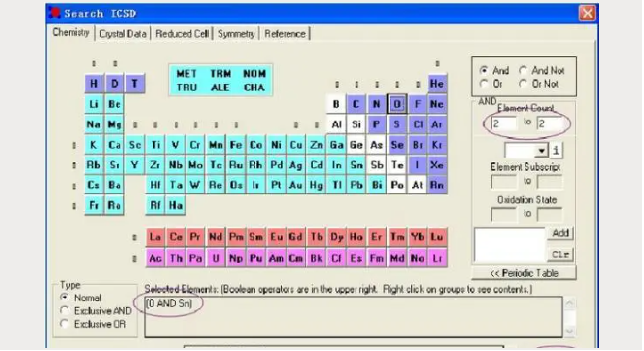The height and width of the screenshot is (351, 644).
Task: Pick the O element in the periodic table
Action: click(x=396, y=104)
